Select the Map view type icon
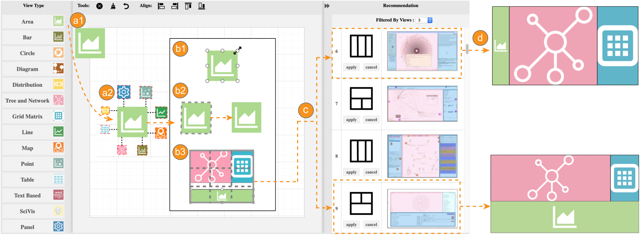The width and height of the screenshot is (644, 235). (58, 147)
